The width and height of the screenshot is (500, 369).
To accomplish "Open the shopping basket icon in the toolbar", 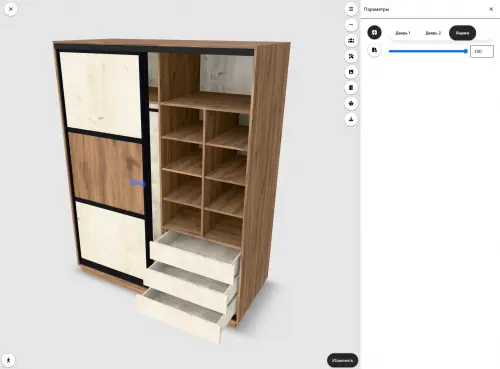I will [351, 103].
